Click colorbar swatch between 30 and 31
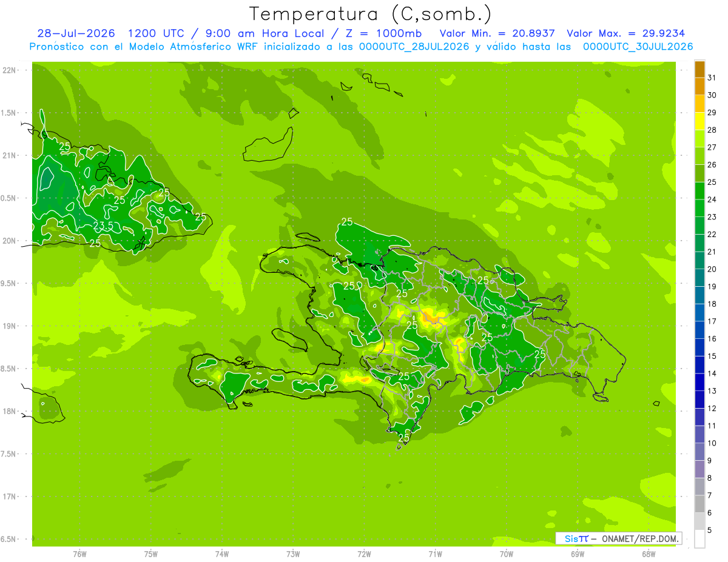 point(699,86)
